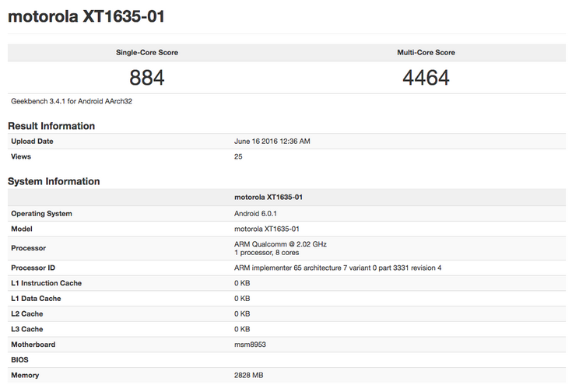Screen dimensions: 572x392
Task: Select the ARM Qualcomm @ 2.02 GHz text
Action: 280,244
